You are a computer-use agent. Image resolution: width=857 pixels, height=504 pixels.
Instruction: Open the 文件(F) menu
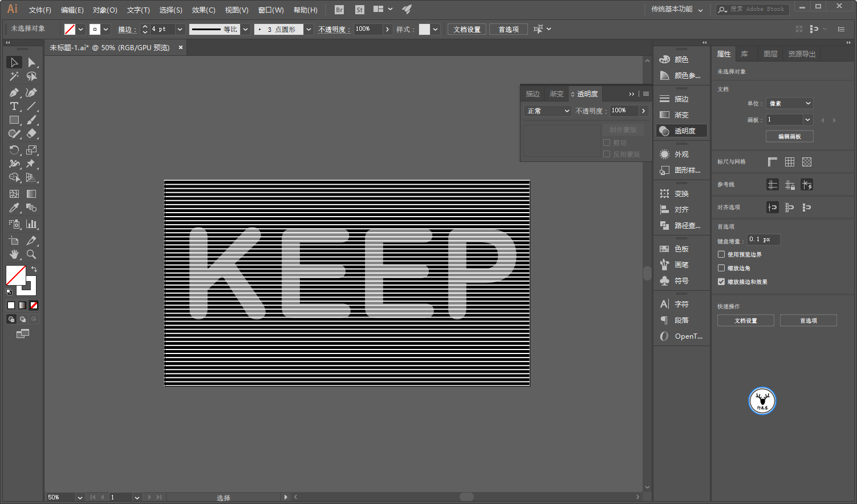click(x=40, y=10)
